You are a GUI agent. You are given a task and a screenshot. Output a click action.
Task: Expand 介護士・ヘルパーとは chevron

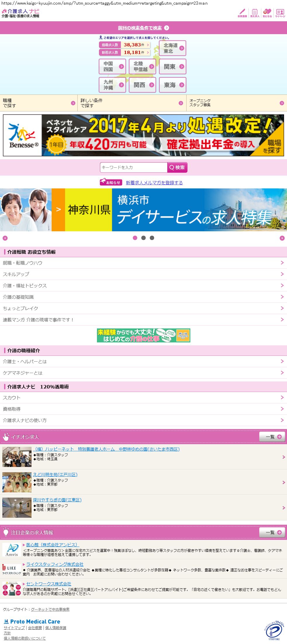[282, 361]
